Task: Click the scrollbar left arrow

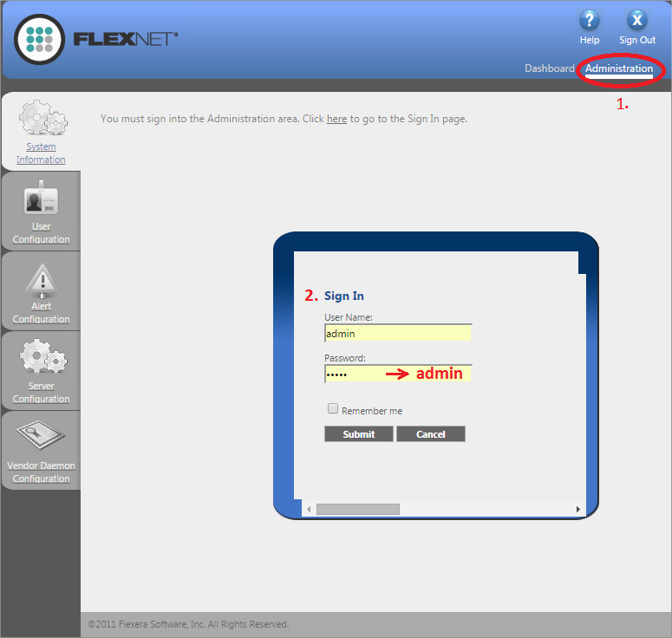Action: click(x=309, y=509)
